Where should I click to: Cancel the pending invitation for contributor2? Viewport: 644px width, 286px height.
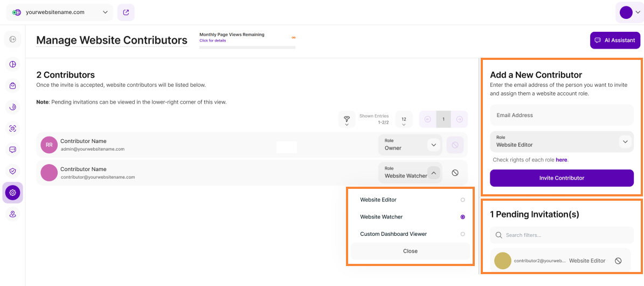tap(618, 261)
